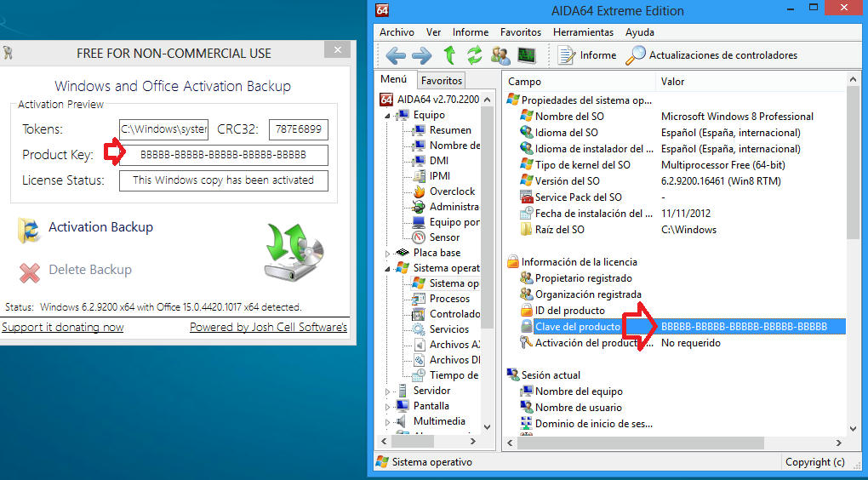Expand the Multimedia tree node
This screenshot has width=868, height=480.
coord(387,422)
